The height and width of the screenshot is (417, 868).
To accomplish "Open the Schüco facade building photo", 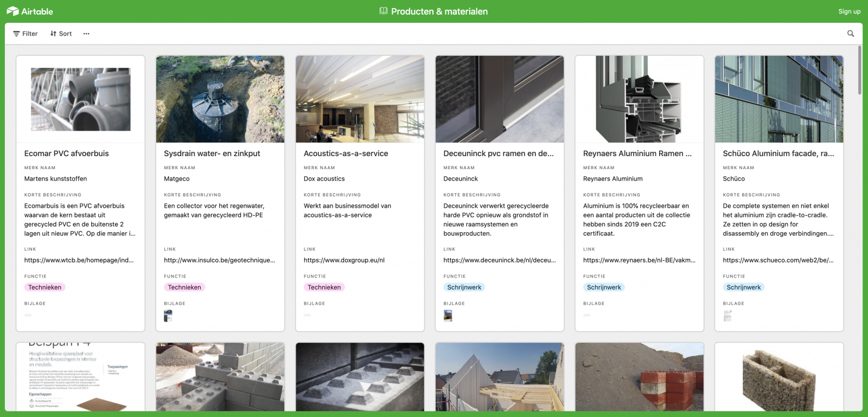I will click(x=779, y=99).
